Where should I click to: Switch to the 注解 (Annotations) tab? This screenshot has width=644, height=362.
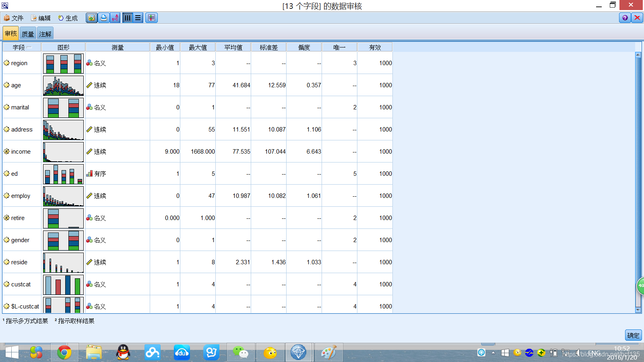point(45,34)
